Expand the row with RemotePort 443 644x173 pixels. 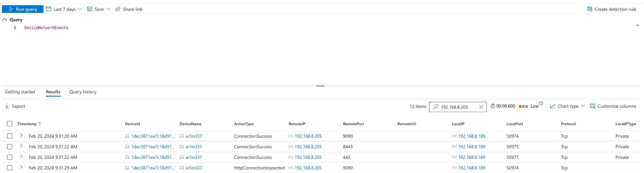pos(21,156)
